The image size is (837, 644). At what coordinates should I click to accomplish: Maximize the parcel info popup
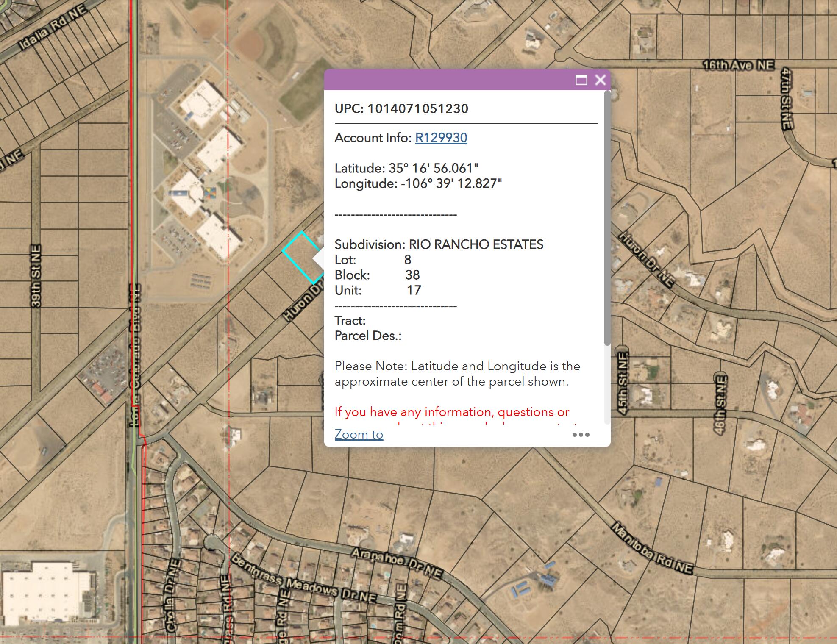(581, 80)
